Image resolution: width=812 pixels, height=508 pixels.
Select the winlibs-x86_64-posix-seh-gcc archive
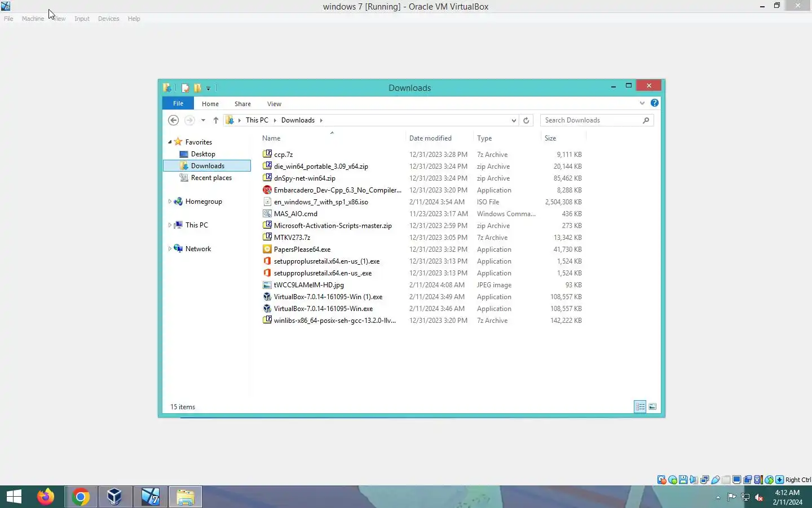tap(334, 321)
